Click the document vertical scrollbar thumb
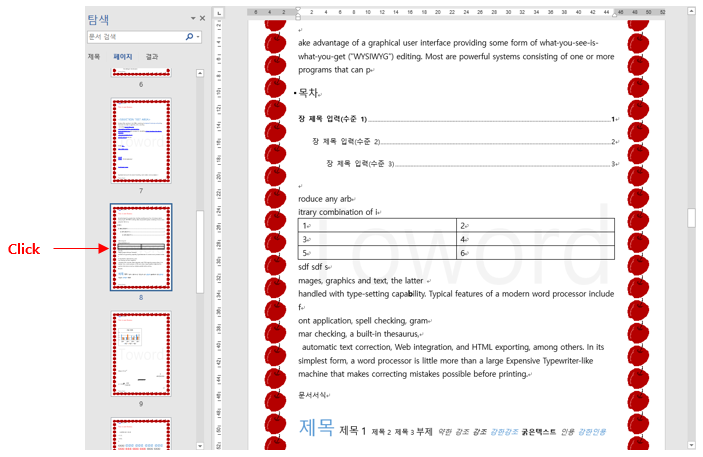 point(690,217)
